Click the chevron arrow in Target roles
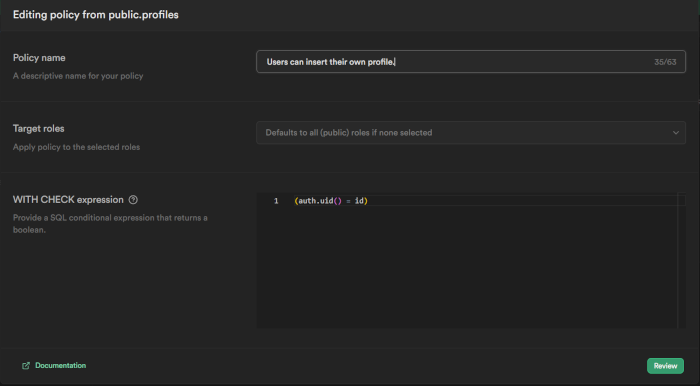The height and width of the screenshot is (386, 700). coord(675,133)
